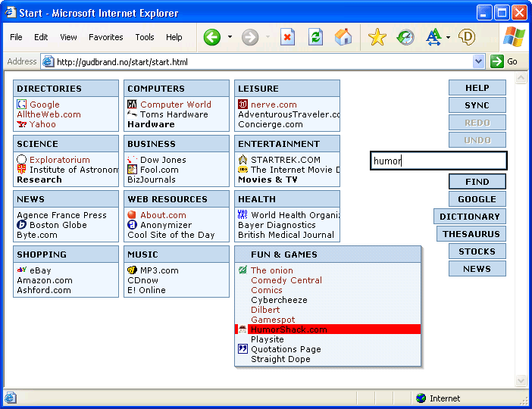Open the Favorites menu
This screenshot has height=409, width=532.
point(106,37)
